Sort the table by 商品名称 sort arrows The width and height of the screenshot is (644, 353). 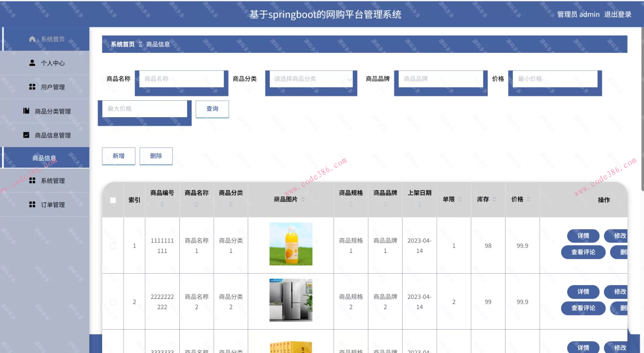[x=197, y=204]
